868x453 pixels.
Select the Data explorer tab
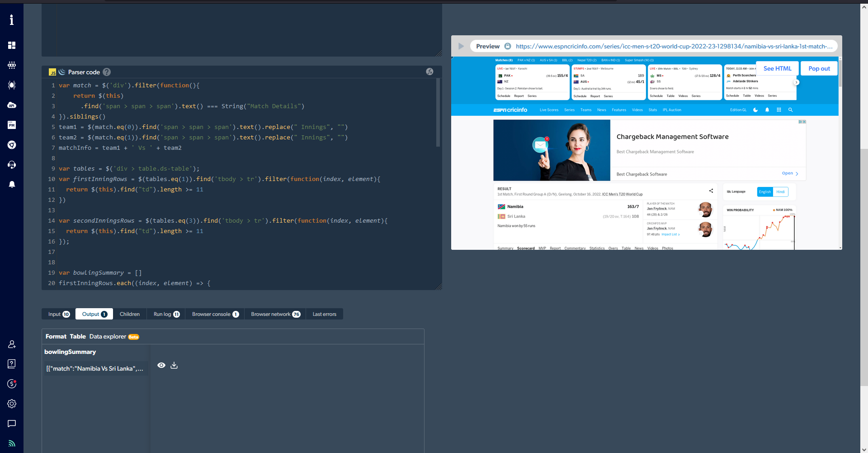click(x=108, y=337)
